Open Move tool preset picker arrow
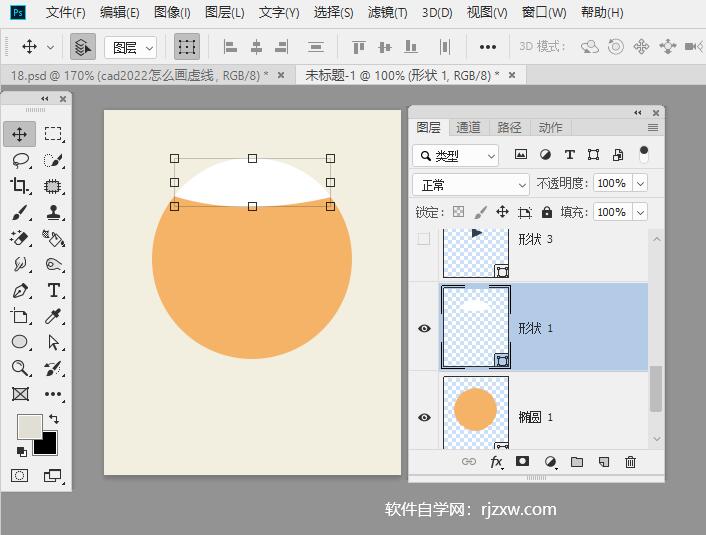706x535 pixels. pyautogui.click(x=50, y=47)
